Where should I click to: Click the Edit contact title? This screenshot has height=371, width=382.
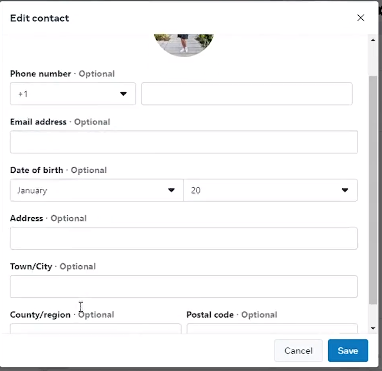[x=40, y=18]
